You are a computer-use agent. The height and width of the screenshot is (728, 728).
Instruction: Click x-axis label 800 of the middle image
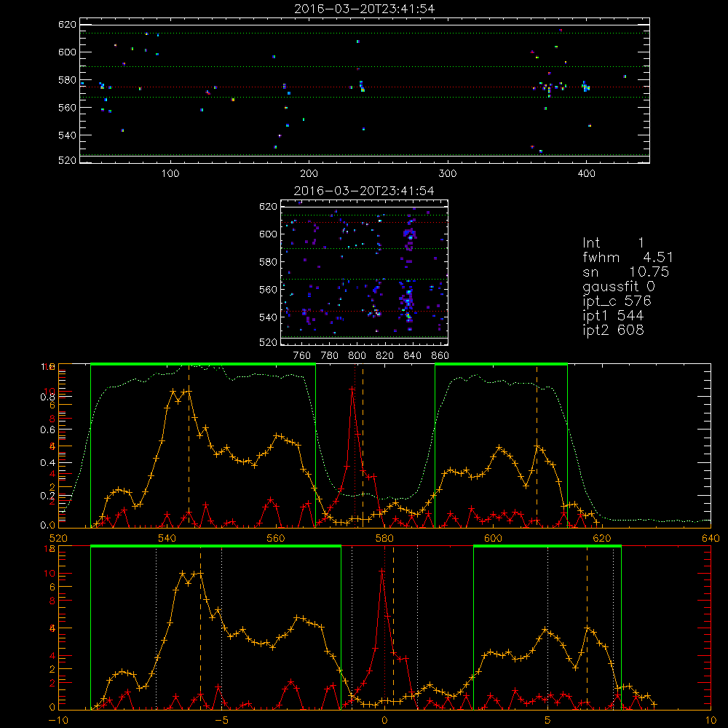point(357,356)
